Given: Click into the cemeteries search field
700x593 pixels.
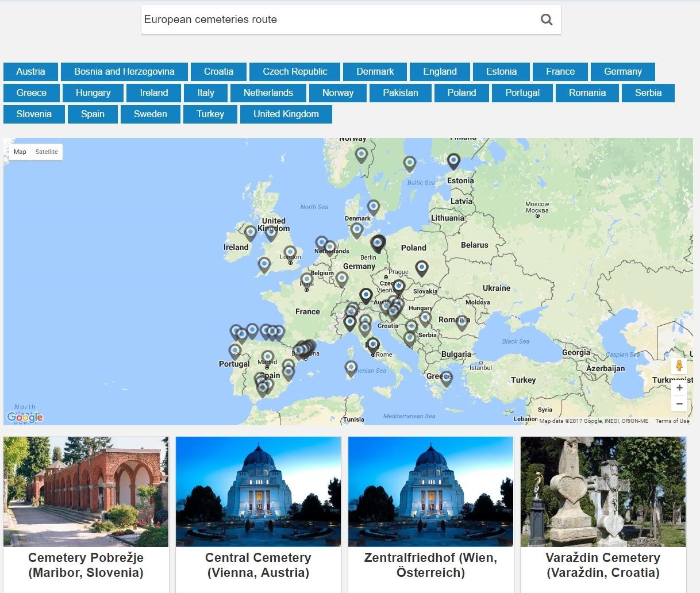Looking at the screenshot, I should coord(339,20).
